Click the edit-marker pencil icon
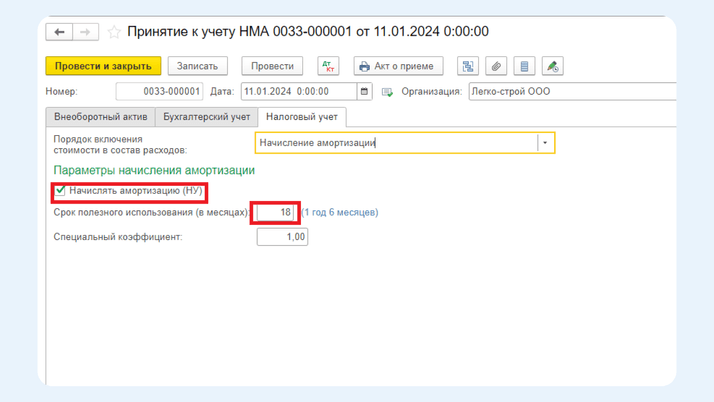The image size is (714, 402). [551, 66]
